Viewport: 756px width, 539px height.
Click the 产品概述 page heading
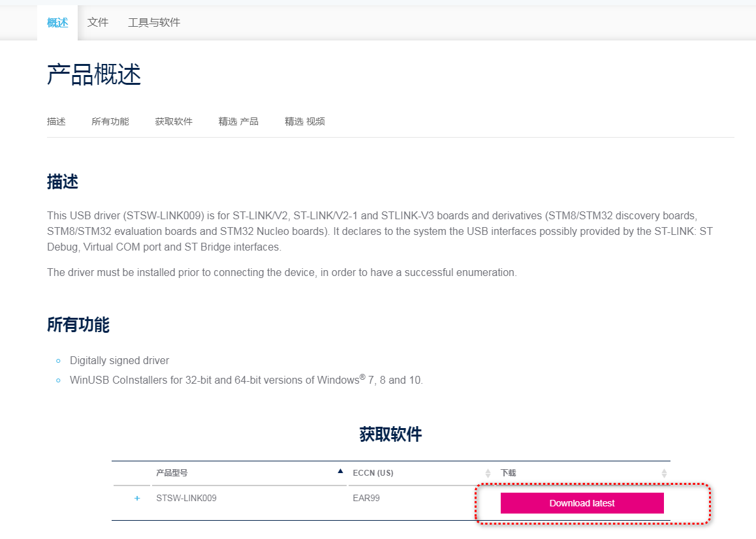(x=94, y=75)
